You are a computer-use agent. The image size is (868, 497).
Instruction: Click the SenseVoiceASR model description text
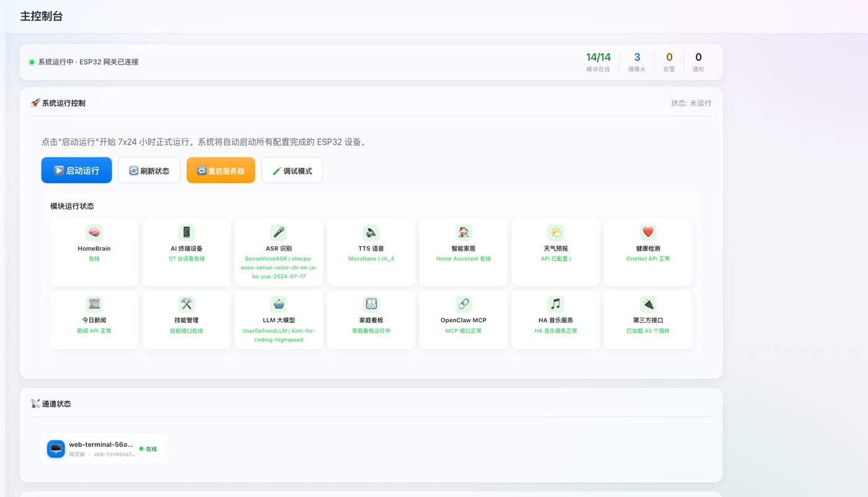tap(279, 267)
